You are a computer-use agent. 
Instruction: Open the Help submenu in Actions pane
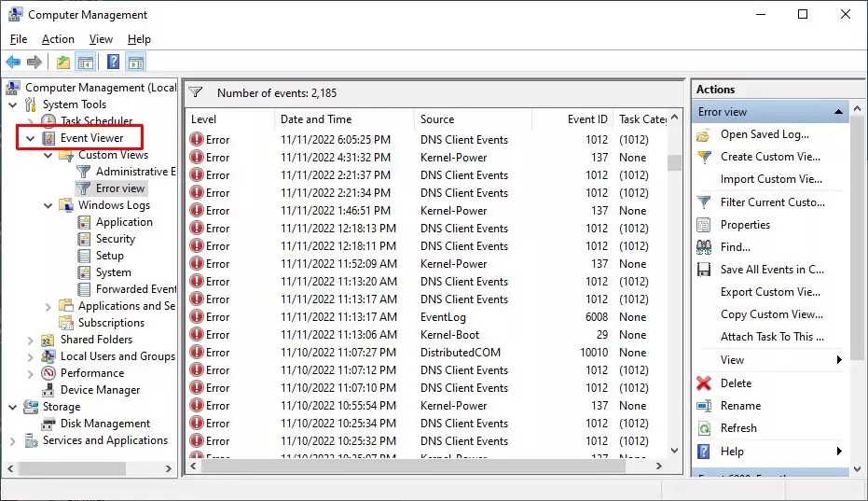click(x=769, y=452)
